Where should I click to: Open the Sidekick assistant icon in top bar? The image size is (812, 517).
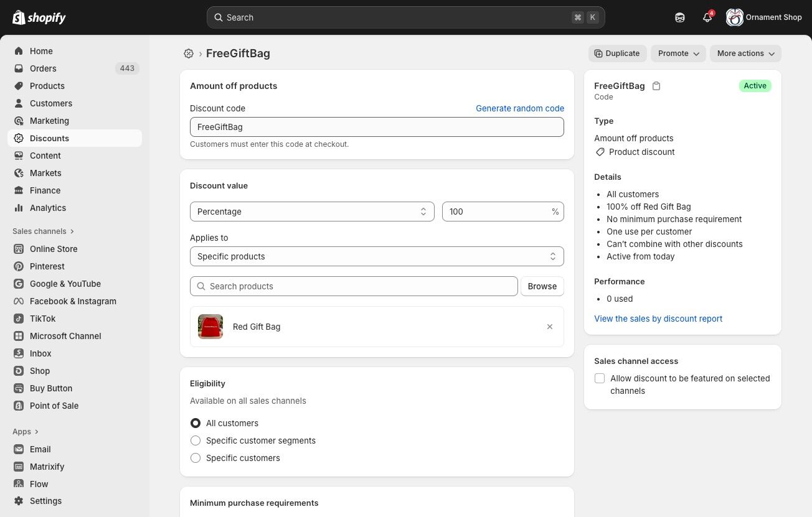680,17
